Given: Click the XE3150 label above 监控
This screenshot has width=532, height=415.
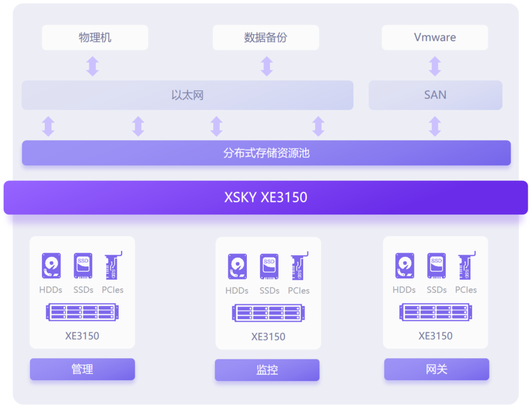Looking at the screenshot, I should tap(268, 337).
